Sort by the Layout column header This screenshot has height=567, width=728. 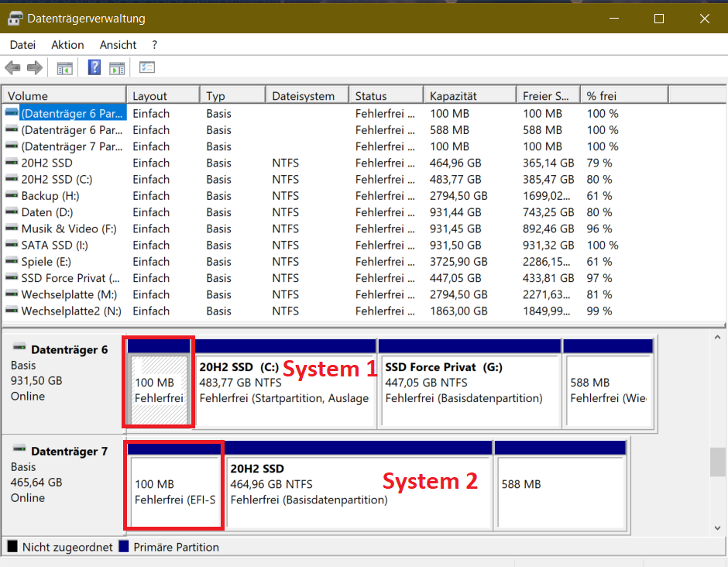(x=163, y=96)
